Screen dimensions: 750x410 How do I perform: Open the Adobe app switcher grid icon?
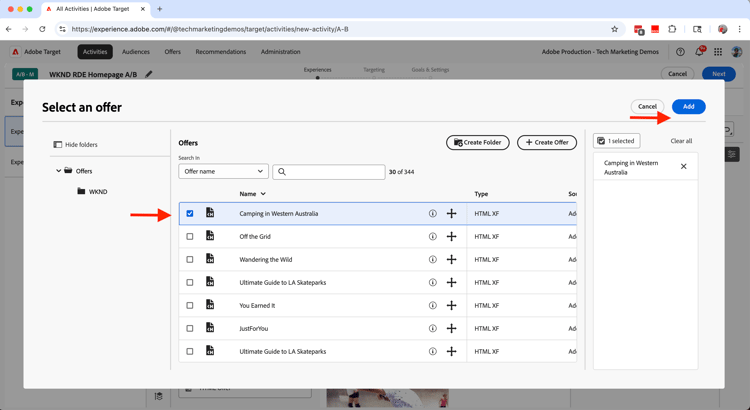click(718, 52)
